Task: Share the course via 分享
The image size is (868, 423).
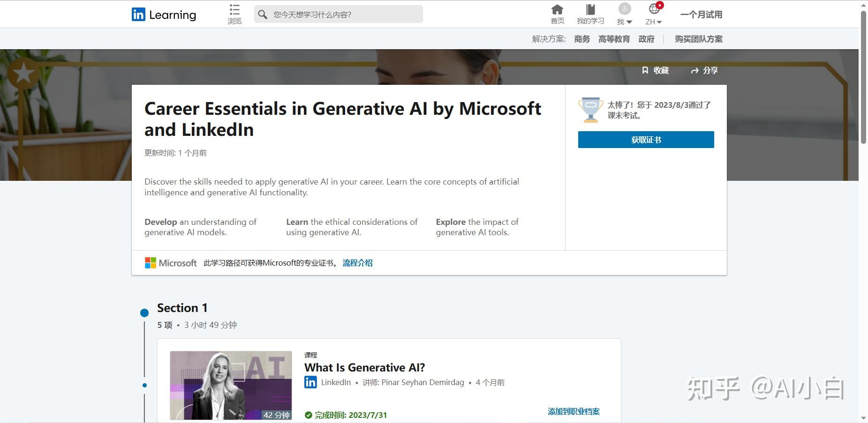Action: pyautogui.click(x=704, y=70)
